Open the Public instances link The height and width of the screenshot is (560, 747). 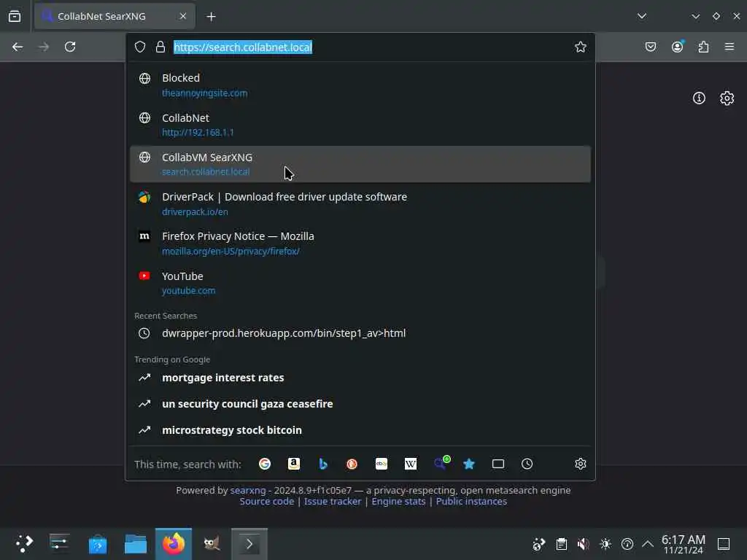(x=471, y=502)
